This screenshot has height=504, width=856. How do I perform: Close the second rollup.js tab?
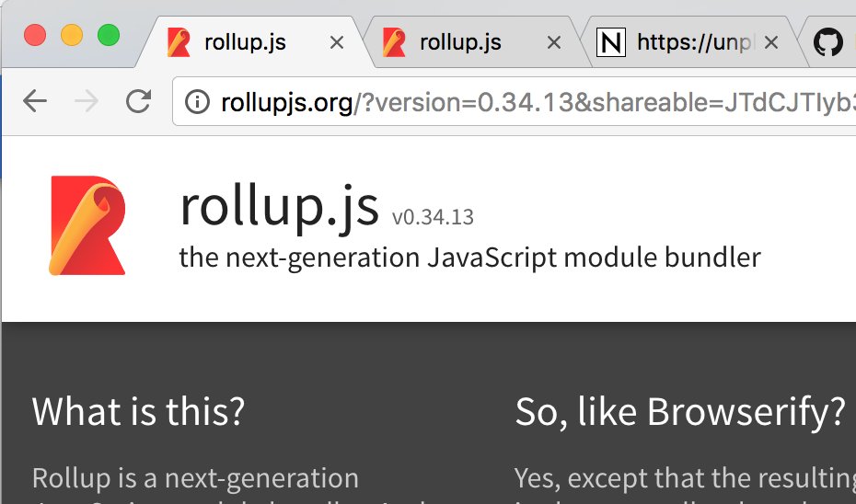point(553,42)
